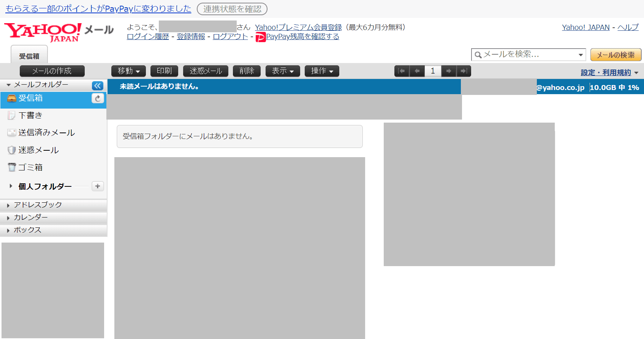The height and width of the screenshot is (339, 644).
Task: Open the search box options dropdown arrow
Action: [x=581, y=55]
